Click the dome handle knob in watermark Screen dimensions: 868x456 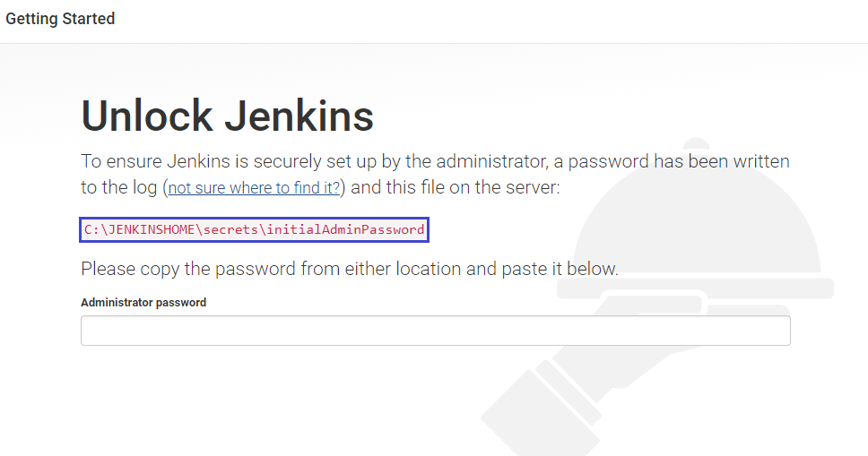click(697, 144)
